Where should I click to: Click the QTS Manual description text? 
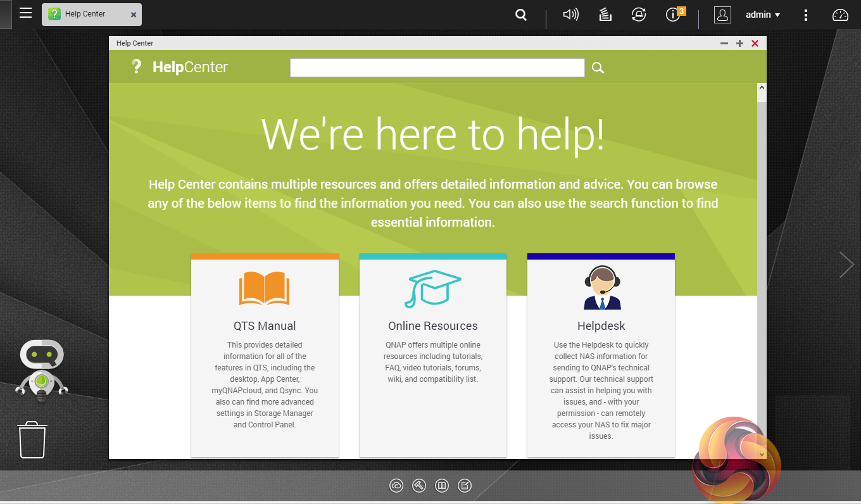tap(265, 385)
